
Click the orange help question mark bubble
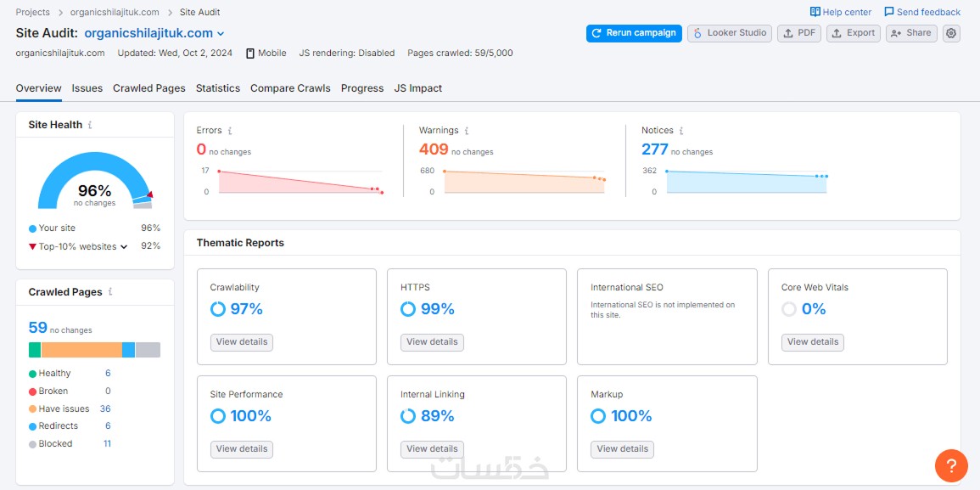(x=951, y=465)
